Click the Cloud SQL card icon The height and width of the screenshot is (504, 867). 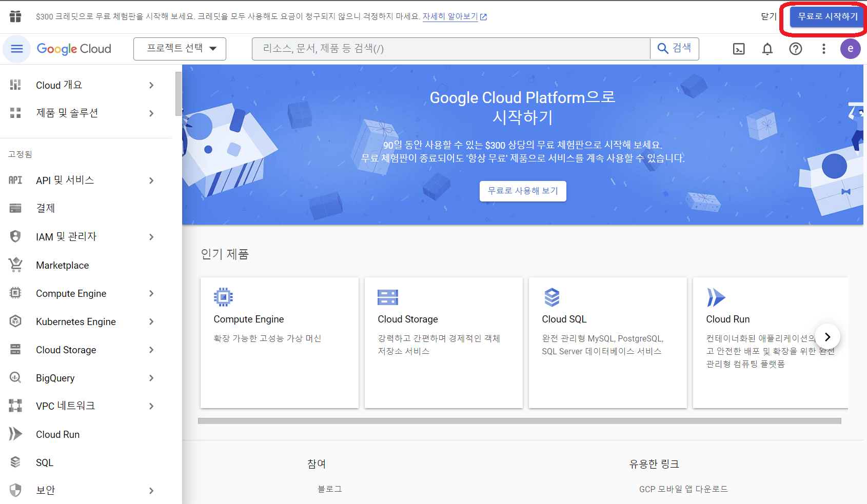pos(551,297)
